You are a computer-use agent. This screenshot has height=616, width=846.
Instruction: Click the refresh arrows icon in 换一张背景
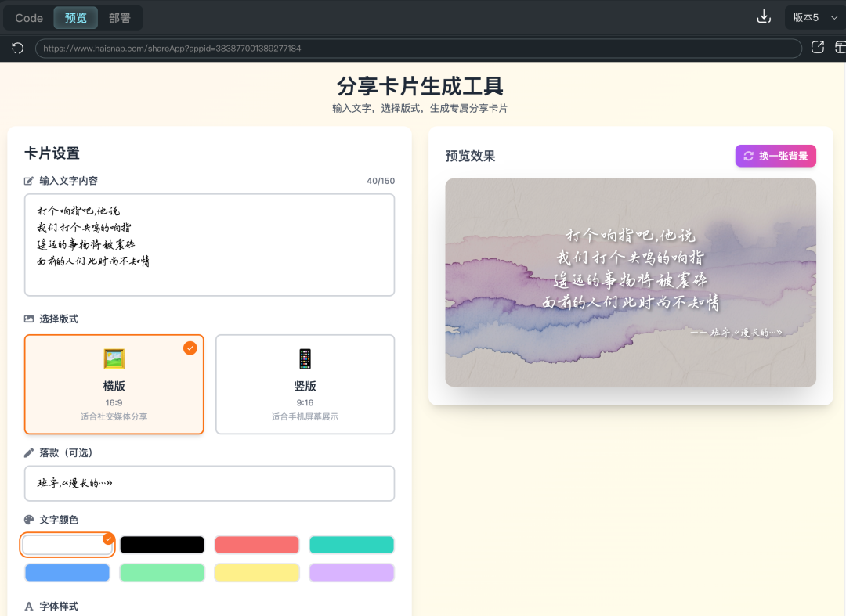748,156
